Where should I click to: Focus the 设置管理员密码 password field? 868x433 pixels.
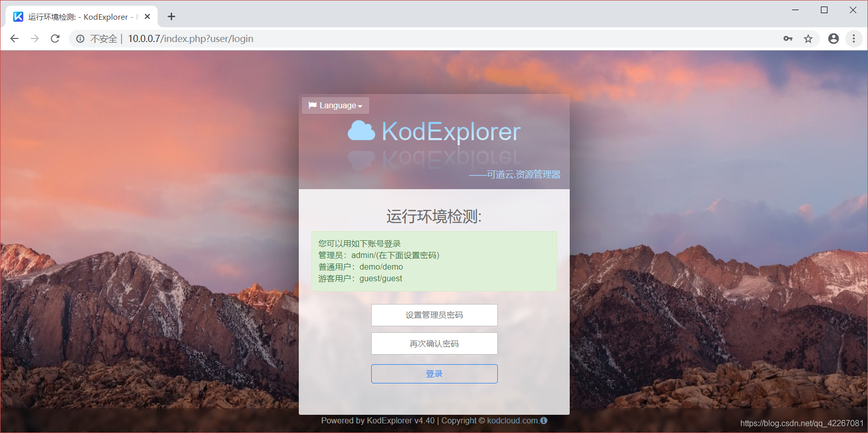coord(434,315)
